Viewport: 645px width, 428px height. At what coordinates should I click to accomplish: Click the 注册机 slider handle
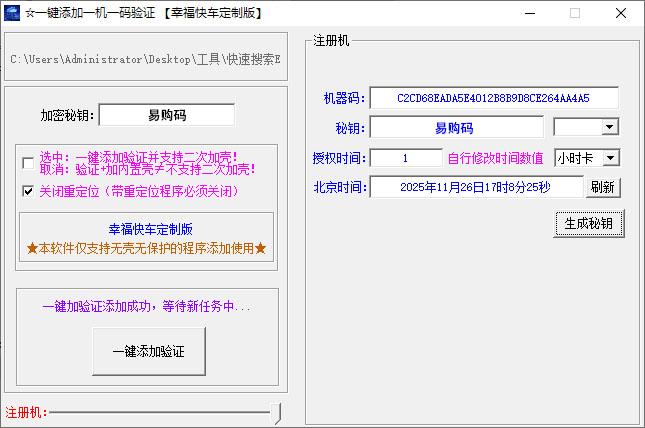click(x=276, y=412)
